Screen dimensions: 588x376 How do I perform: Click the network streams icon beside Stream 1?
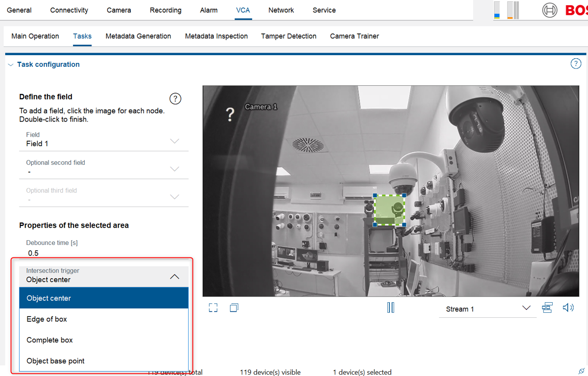tap(547, 308)
